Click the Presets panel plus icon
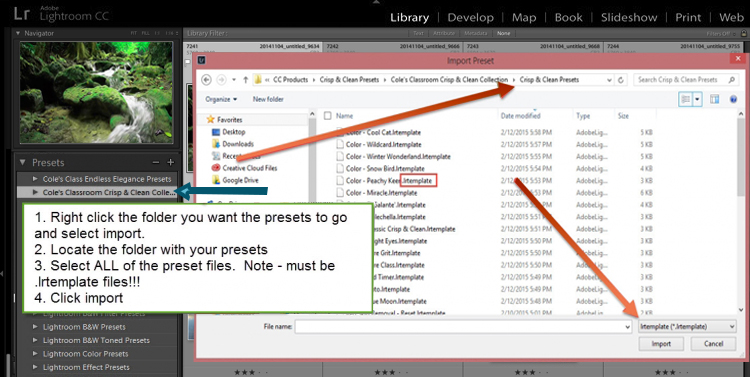 (x=170, y=163)
